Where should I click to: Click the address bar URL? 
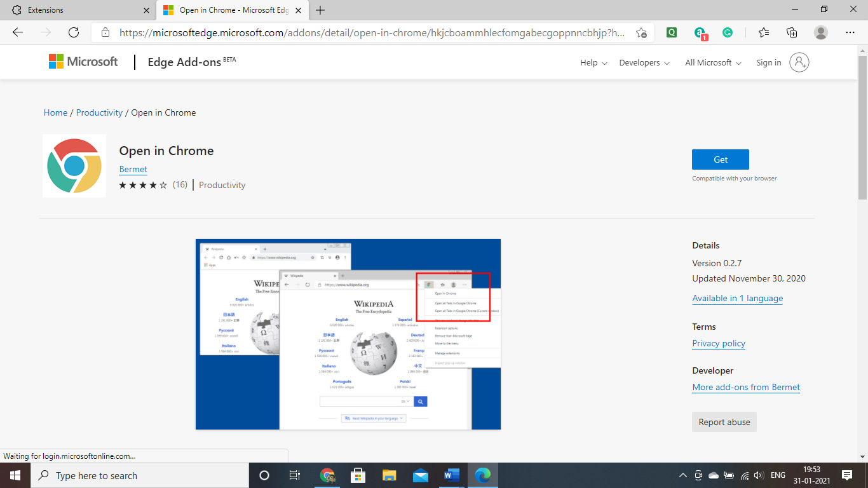click(x=372, y=32)
